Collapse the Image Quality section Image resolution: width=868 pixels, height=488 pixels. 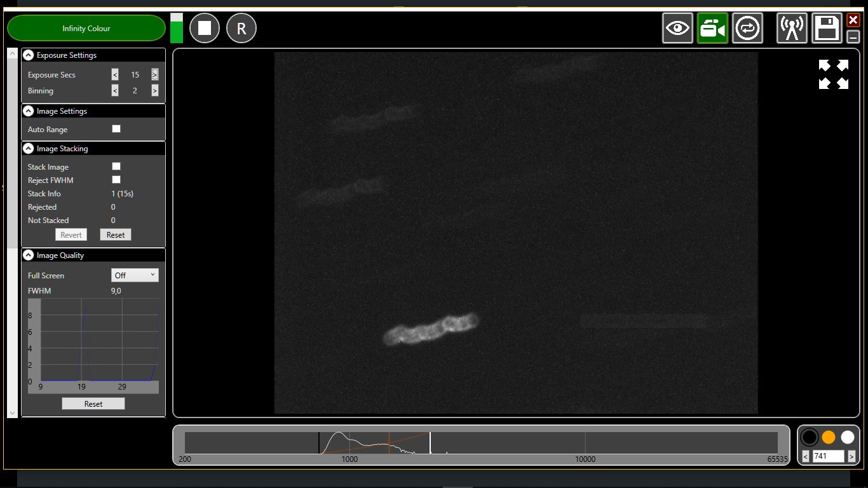pos(29,255)
